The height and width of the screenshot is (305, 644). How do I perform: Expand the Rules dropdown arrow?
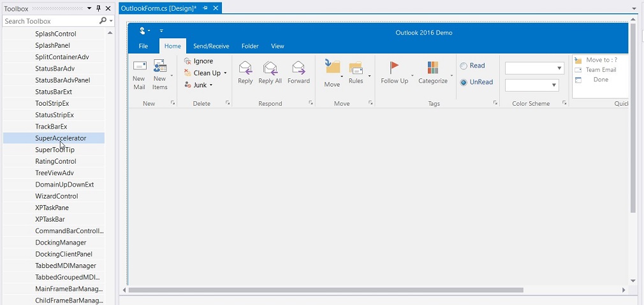tap(369, 75)
